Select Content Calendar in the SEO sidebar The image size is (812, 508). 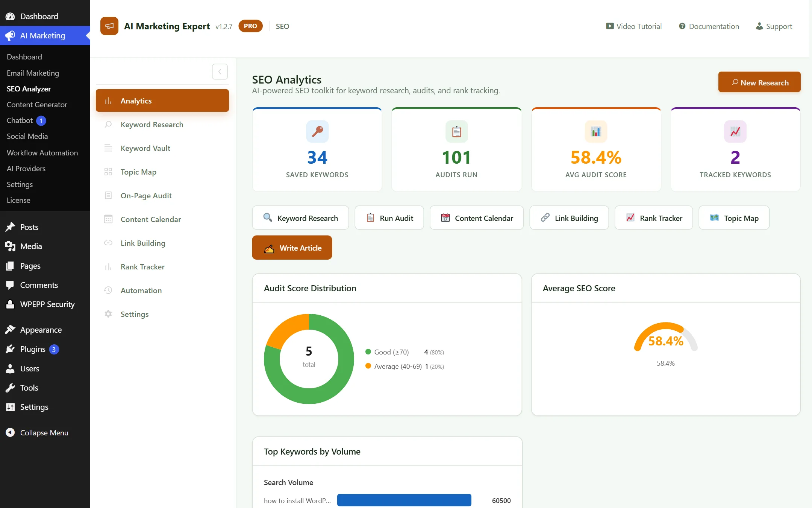[162, 219]
